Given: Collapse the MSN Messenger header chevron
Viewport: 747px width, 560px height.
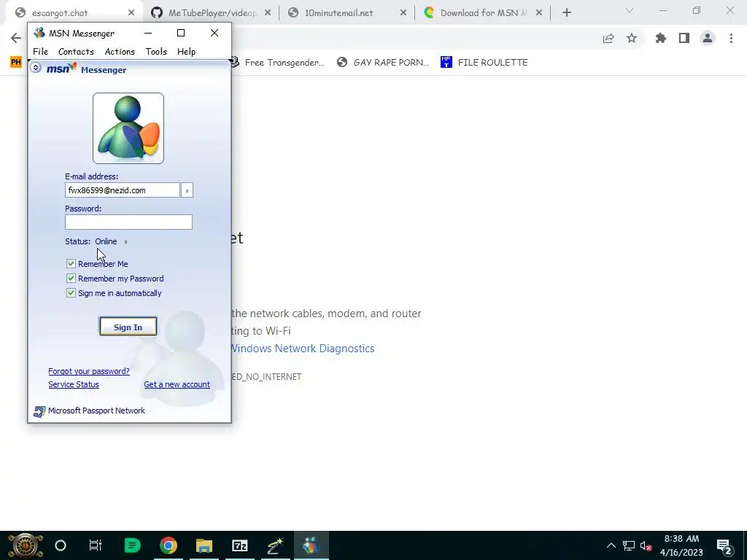Looking at the screenshot, I should coord(35,68).
